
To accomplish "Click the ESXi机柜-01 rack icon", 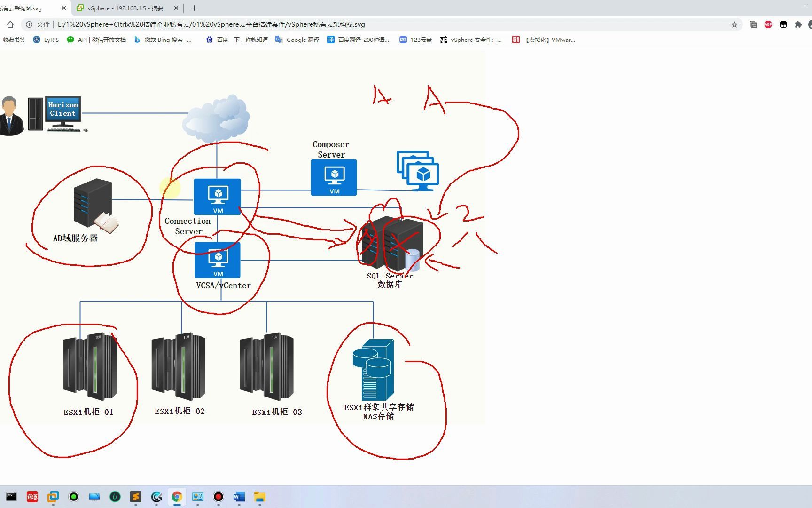I will (90, 366).
